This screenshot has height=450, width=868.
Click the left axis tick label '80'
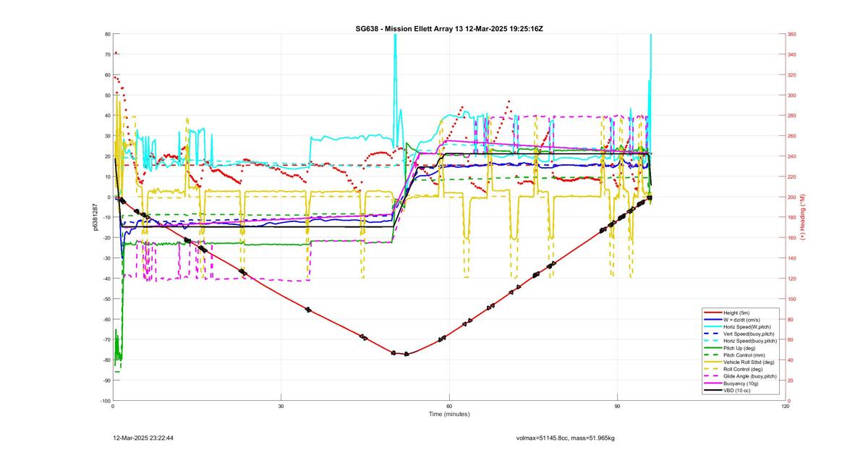tap(107, 35)
